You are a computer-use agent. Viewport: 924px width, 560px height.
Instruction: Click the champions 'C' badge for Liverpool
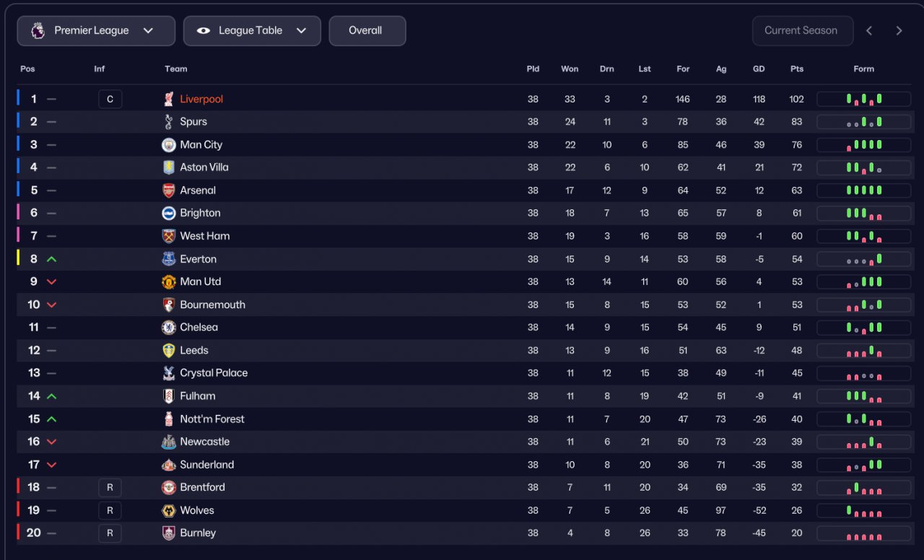[110, 99]
